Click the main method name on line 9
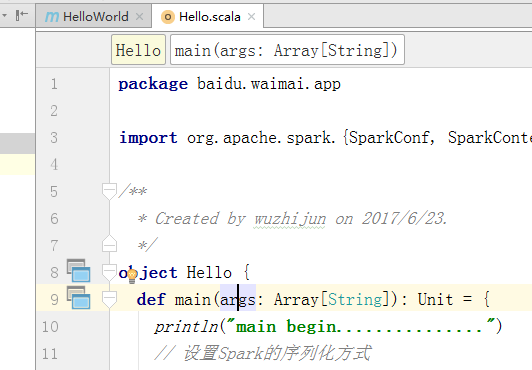 tap(193, 299)
